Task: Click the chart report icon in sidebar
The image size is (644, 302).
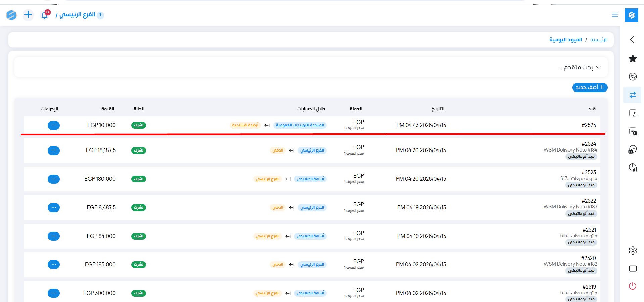Action: pos(633,167)
